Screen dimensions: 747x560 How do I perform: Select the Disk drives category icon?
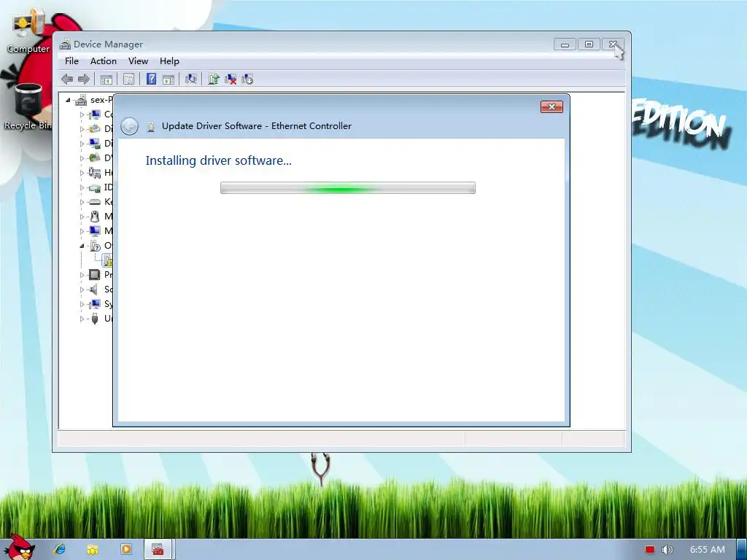(x=95, y=129)
